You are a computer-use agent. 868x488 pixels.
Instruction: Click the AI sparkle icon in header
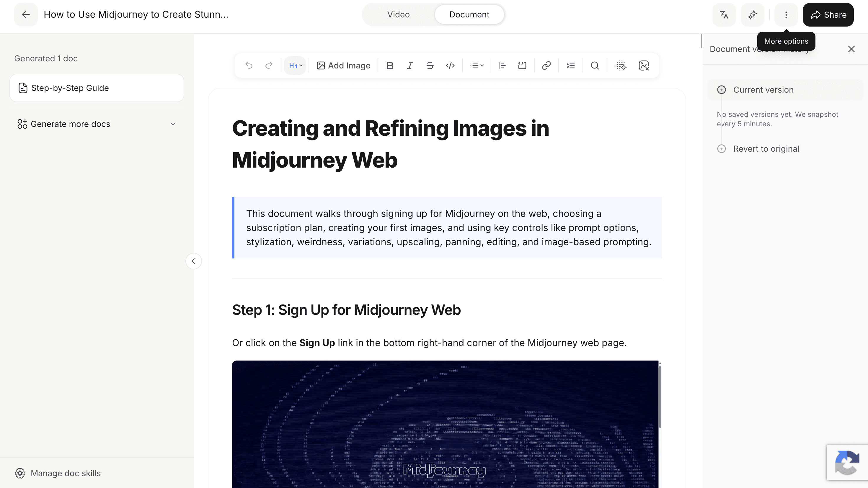click(752, 15)
